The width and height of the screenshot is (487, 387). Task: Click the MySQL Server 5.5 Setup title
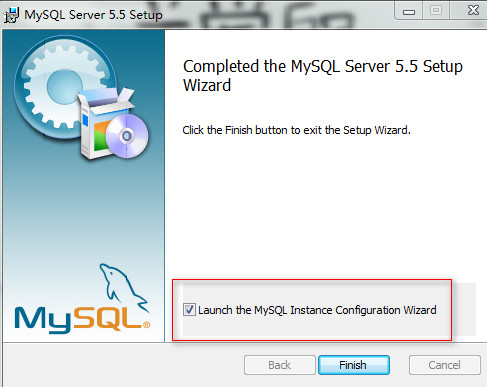pyautogui.click(x=93, y=15)
